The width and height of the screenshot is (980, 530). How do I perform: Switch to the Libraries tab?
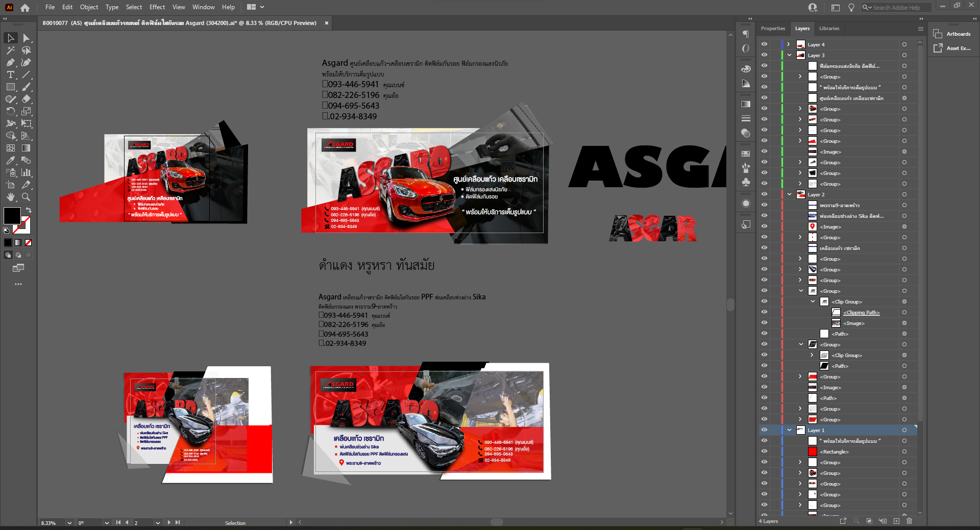(x=829, y=29)
